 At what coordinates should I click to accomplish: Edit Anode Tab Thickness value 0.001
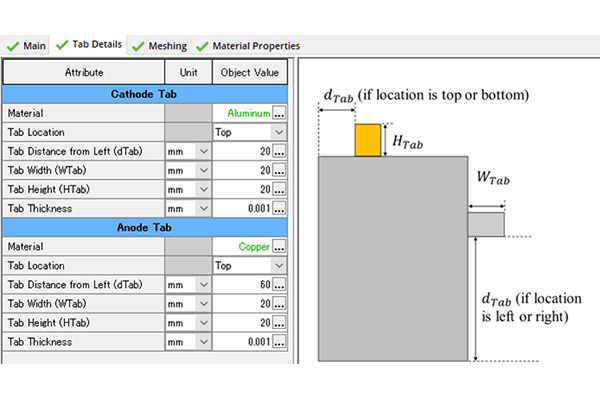pyautogui.click(x=243, y=342)
